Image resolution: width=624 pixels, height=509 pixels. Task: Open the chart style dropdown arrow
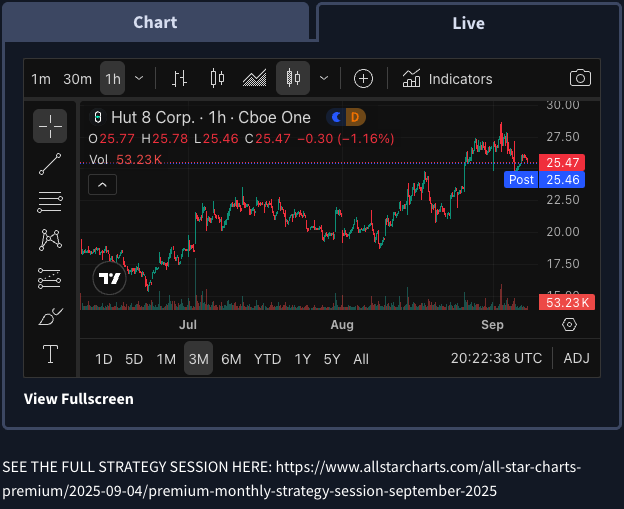(324, 78)
